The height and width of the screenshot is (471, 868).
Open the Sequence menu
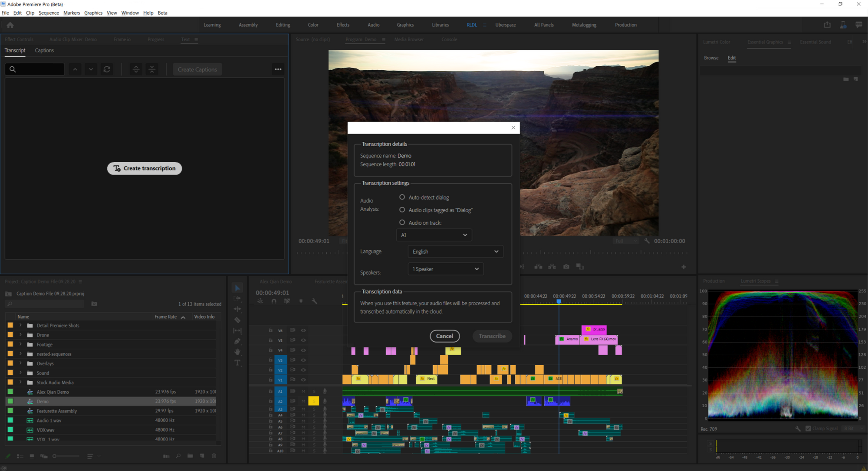pyautogui.click(x=49, y=13)
